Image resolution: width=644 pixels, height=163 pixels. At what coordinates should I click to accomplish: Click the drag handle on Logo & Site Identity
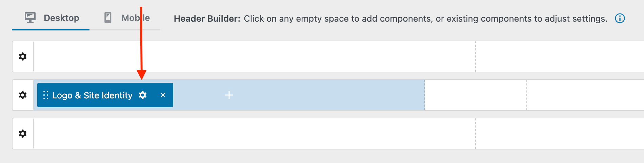[x=45, y=95]
